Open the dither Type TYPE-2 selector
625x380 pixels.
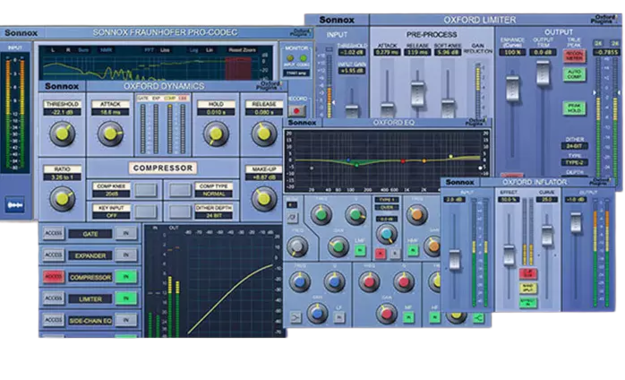click(x=574, y=163)
